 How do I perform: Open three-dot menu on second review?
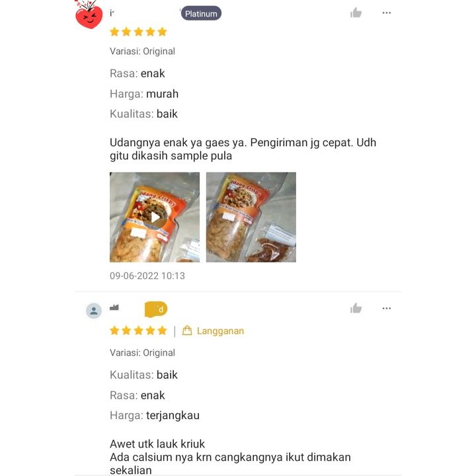(387, 308)
